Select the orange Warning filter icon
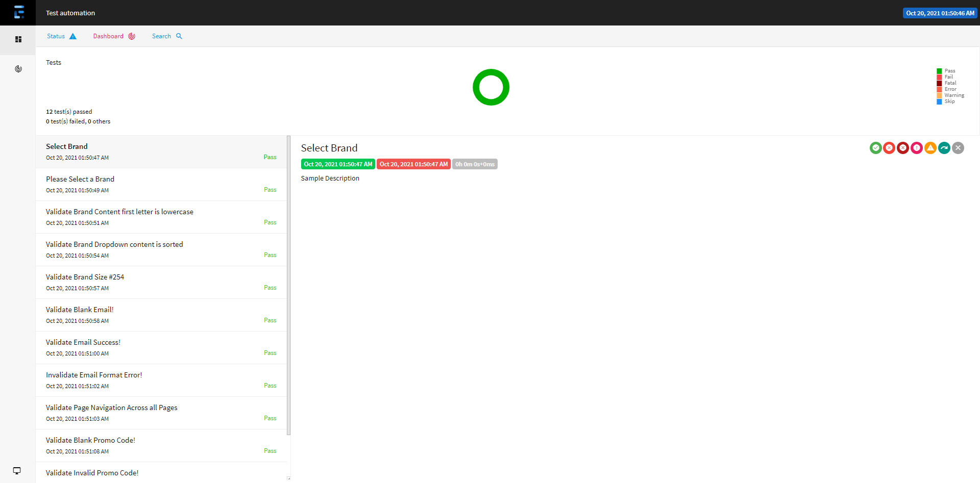The height and width of the screenshot is (483, 980). pyautogui.click(x=931, y=148)
